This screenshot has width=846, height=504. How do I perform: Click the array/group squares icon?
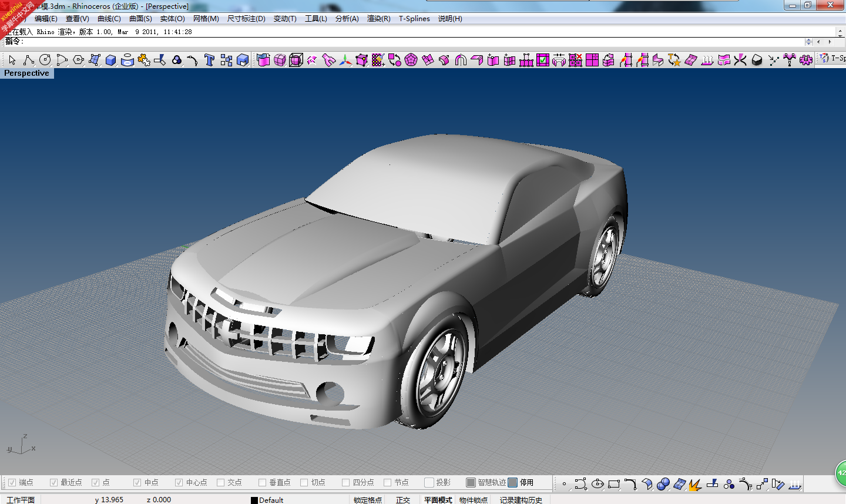(226, 60)
